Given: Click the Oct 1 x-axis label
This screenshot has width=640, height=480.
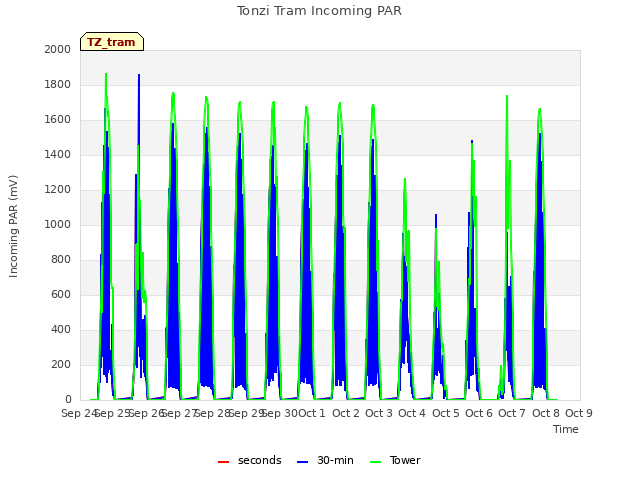Looking at the screenshot, I should point(312,413).
